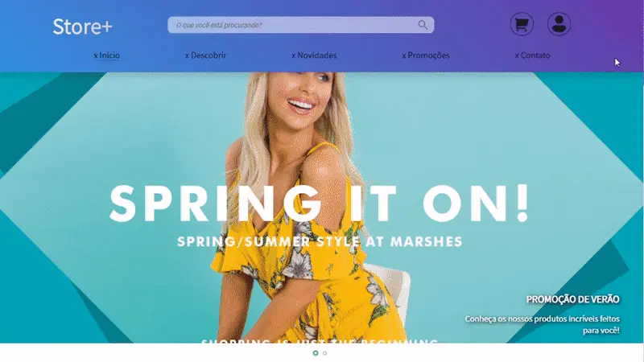Image resolution: width=644 pixels, height=362 pixels.
Task: Open the Contato menu item
Action: click(x=535, y=56)
